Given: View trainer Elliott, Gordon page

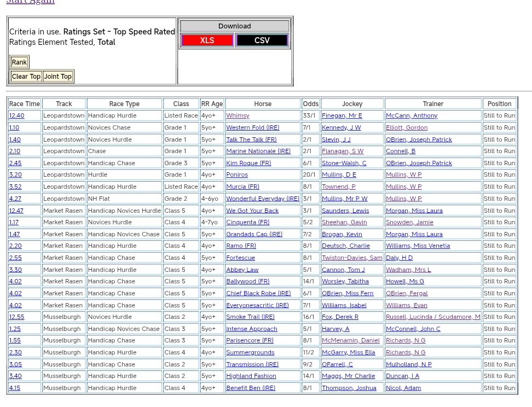Looking at the screenshot, I should [x=407, y=127].
